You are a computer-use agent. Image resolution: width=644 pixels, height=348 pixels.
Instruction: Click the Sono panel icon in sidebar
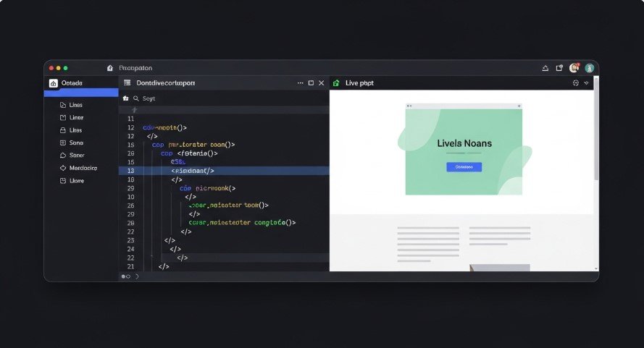tap(63, 143)
